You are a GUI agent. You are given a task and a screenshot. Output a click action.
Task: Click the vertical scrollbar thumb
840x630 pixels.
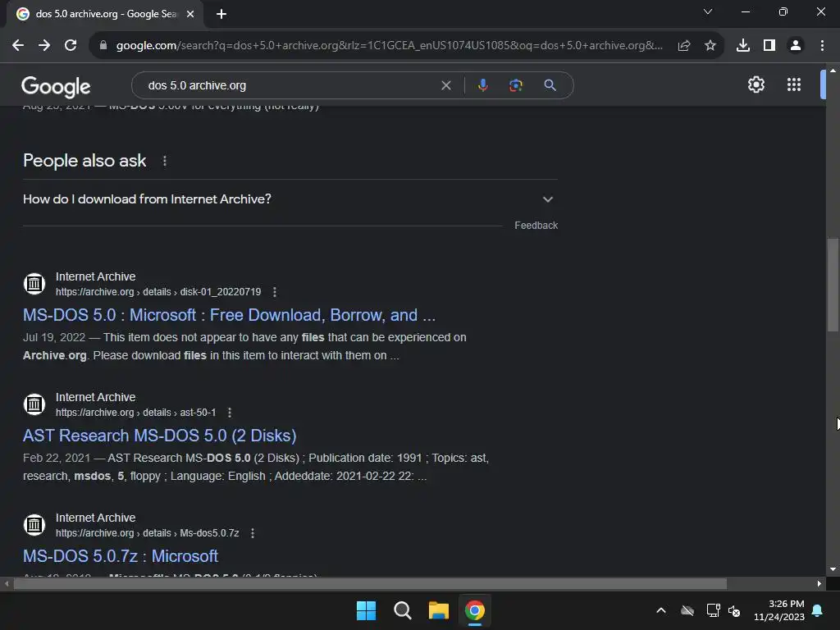tap(833, 285)
